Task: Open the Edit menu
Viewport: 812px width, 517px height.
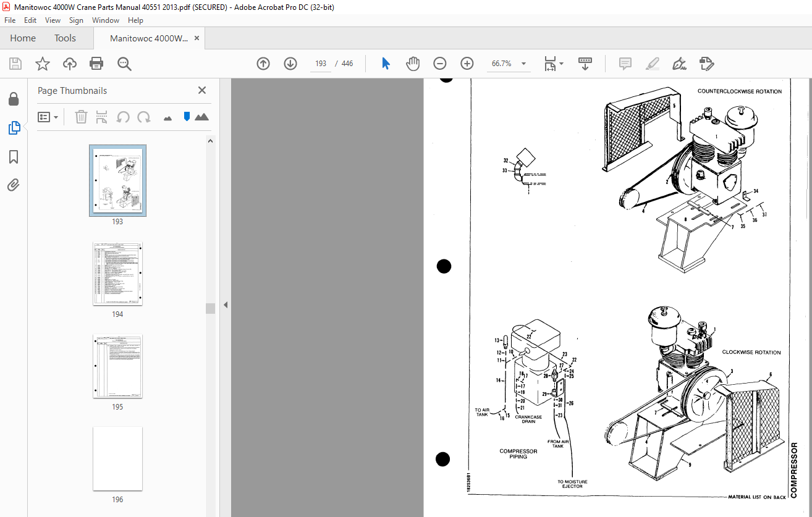Action: (x=30, y=20)
